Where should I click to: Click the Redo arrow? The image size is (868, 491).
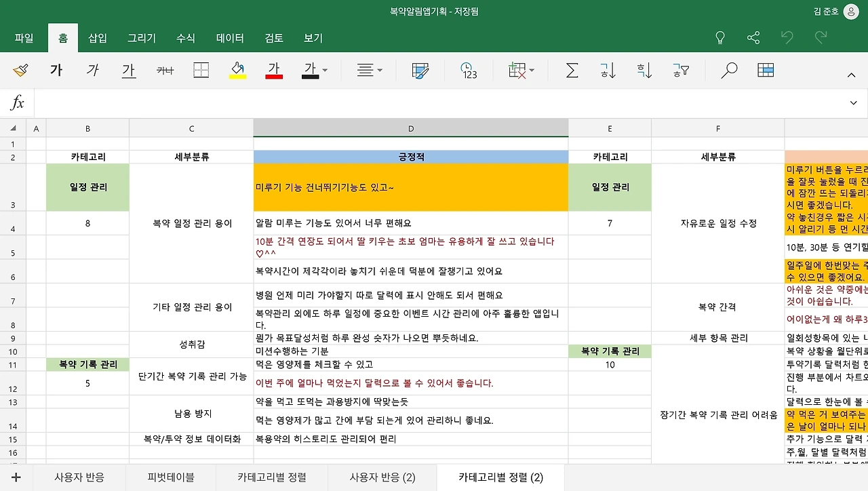click(x=821, y=37)
